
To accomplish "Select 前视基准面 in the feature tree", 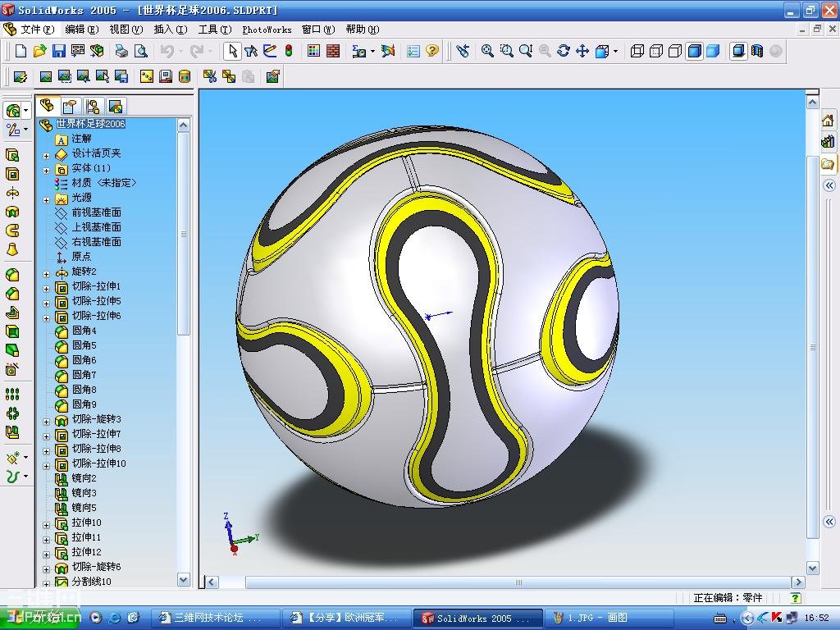I will coord(96,212).
